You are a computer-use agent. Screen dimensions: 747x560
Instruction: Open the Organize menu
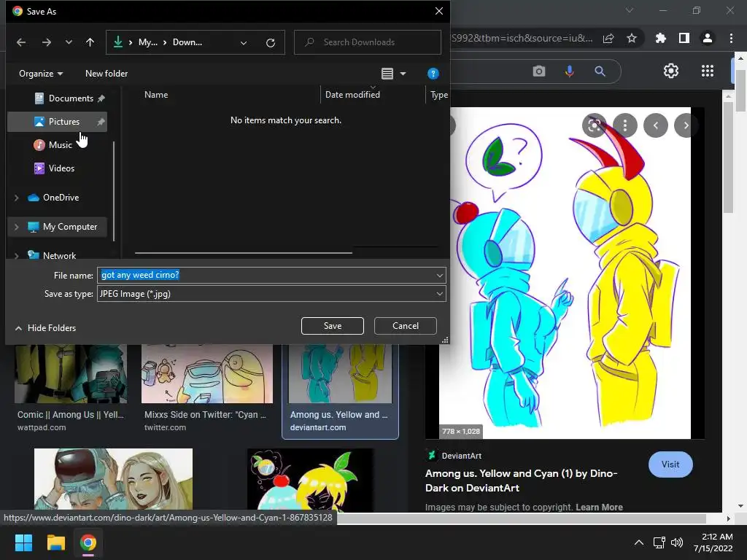41,74
